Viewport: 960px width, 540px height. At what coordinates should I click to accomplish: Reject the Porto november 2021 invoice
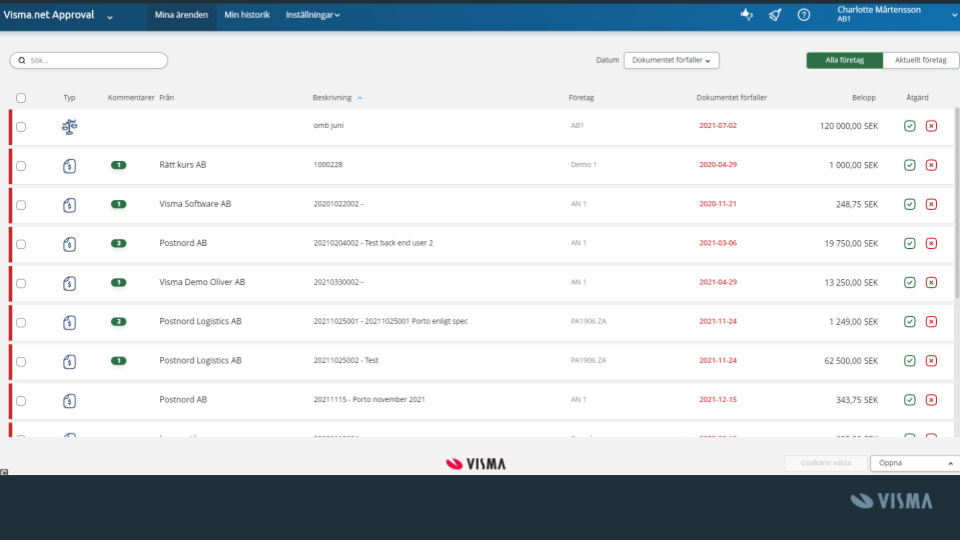point(931,400)
